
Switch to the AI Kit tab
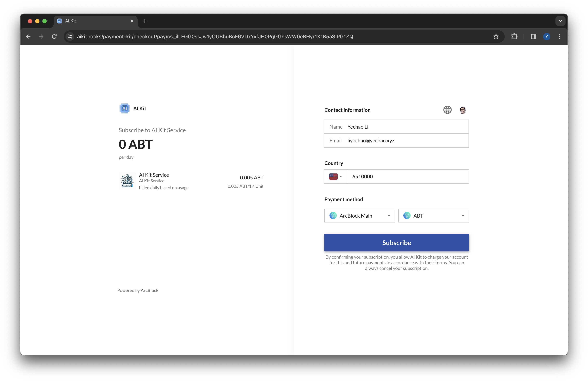(94, 21)
